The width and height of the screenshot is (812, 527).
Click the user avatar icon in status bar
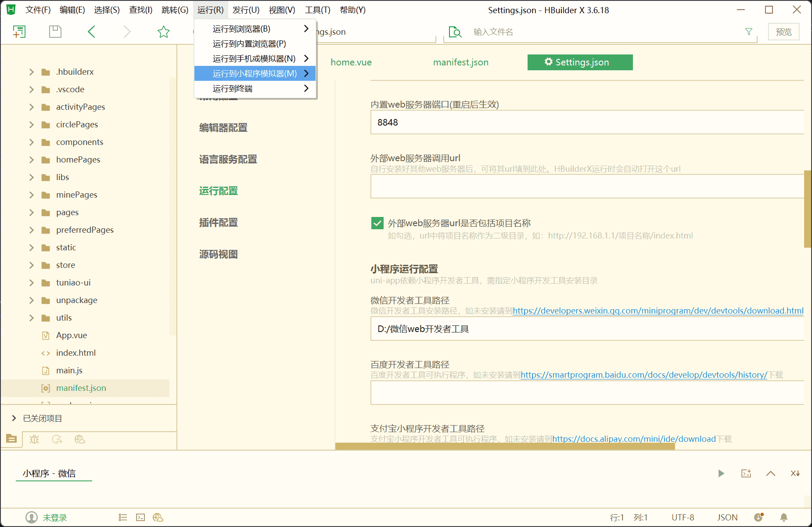(x=32, y=517)
